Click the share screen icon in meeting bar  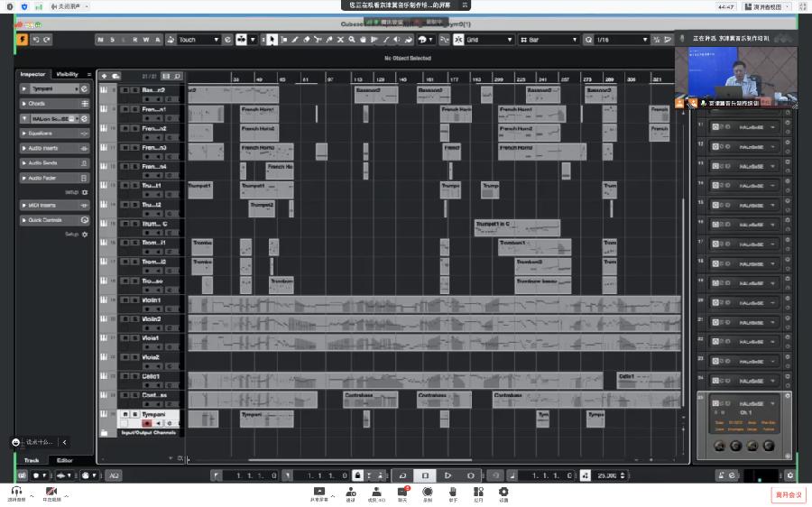(319, 493)
